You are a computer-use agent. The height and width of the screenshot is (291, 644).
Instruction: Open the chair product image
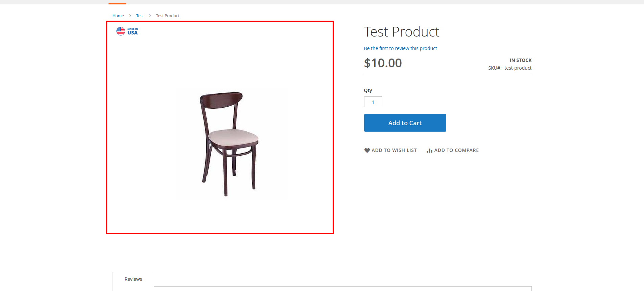[231, 144]
